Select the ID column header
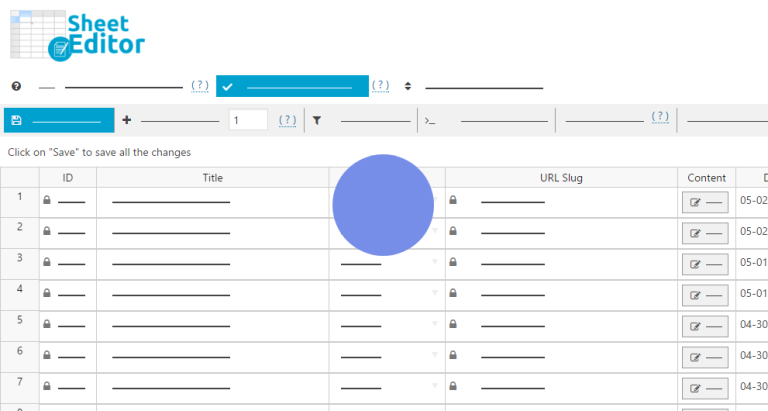The height and width of the screenshot is (411, 768). 68,178
